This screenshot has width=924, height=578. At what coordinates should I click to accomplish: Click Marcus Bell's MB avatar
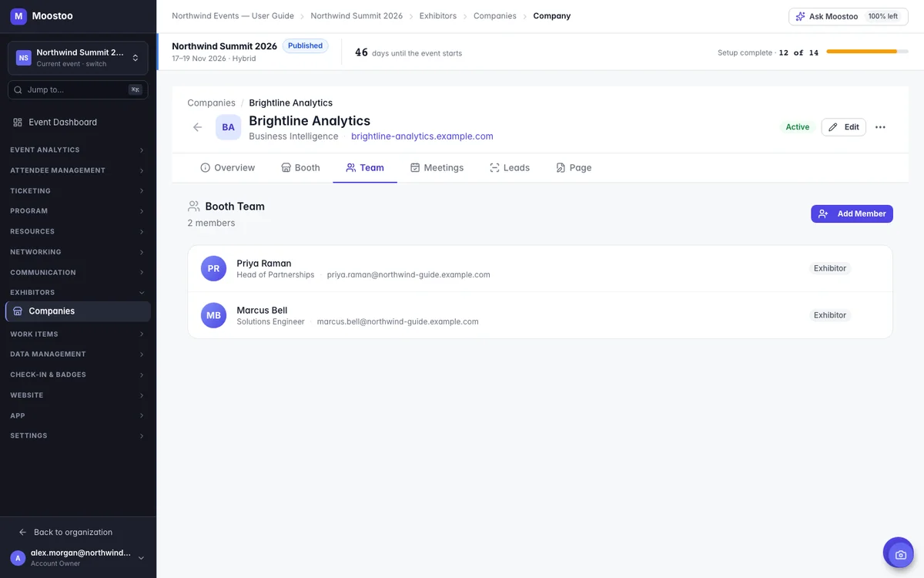click(x=213, y=315)
